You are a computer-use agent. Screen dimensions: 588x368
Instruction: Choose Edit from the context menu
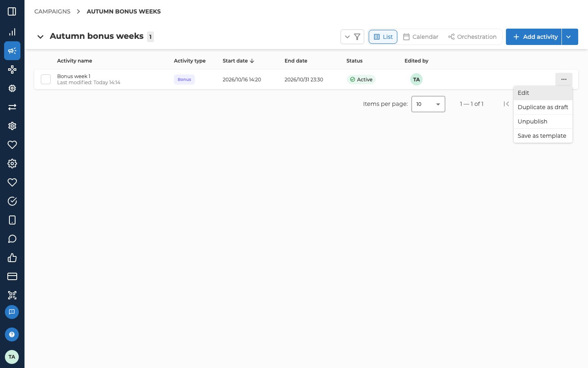[543, 93]
